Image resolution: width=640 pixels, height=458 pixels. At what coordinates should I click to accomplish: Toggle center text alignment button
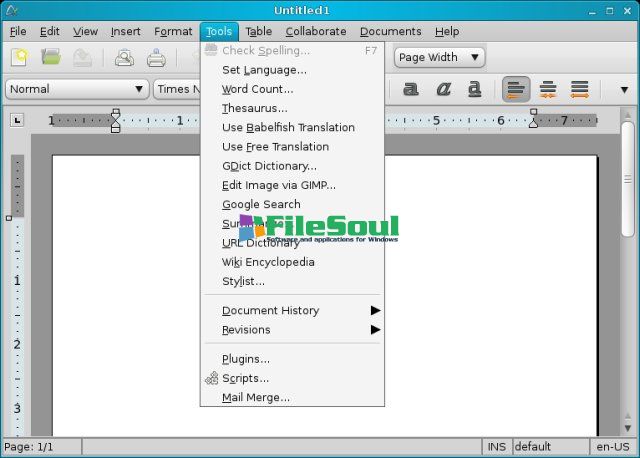548,89
